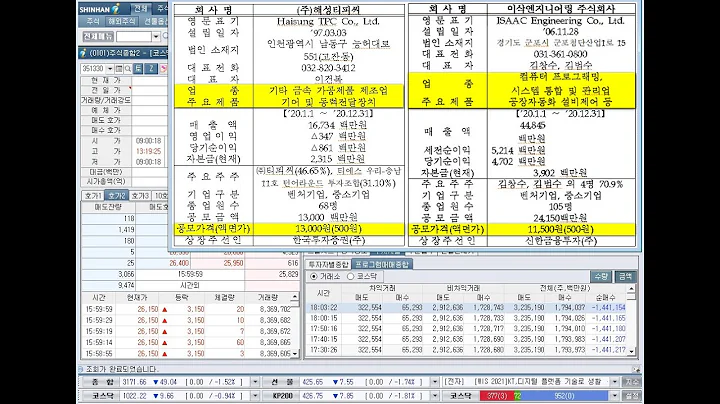The height and width of the screenshot is (404, 720).
Task: Click the 체결량 column header
Action: (x=224, y=297)
